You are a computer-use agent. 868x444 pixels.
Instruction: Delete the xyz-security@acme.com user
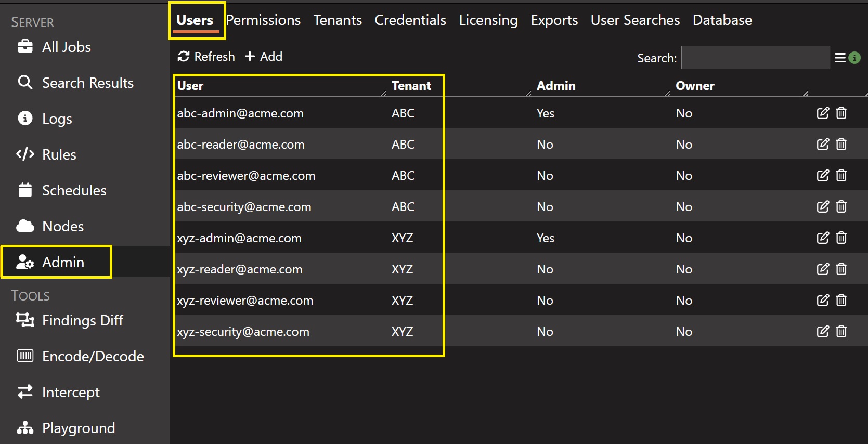click(841, 331)
